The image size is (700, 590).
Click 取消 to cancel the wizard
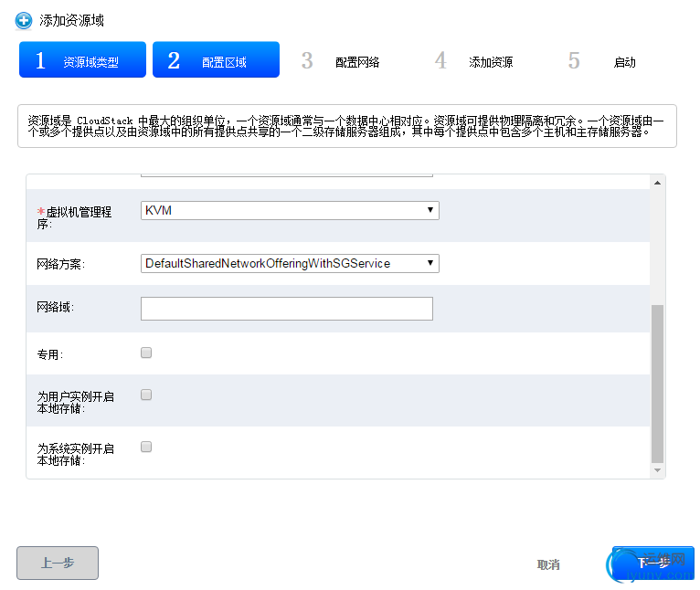(548, 564)
